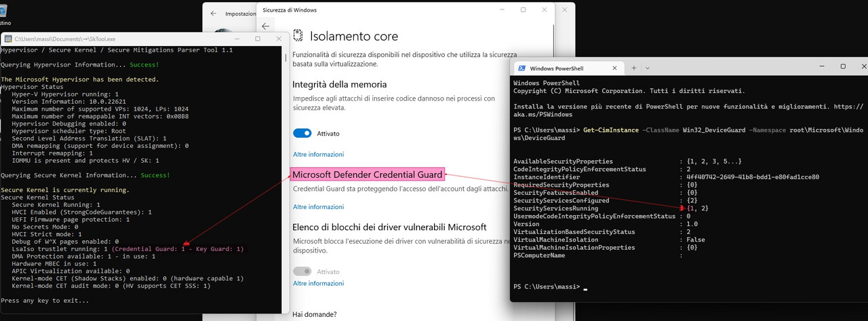Click CodeIntegrityPolicyEnforcementStatus line

coord(602,169)
